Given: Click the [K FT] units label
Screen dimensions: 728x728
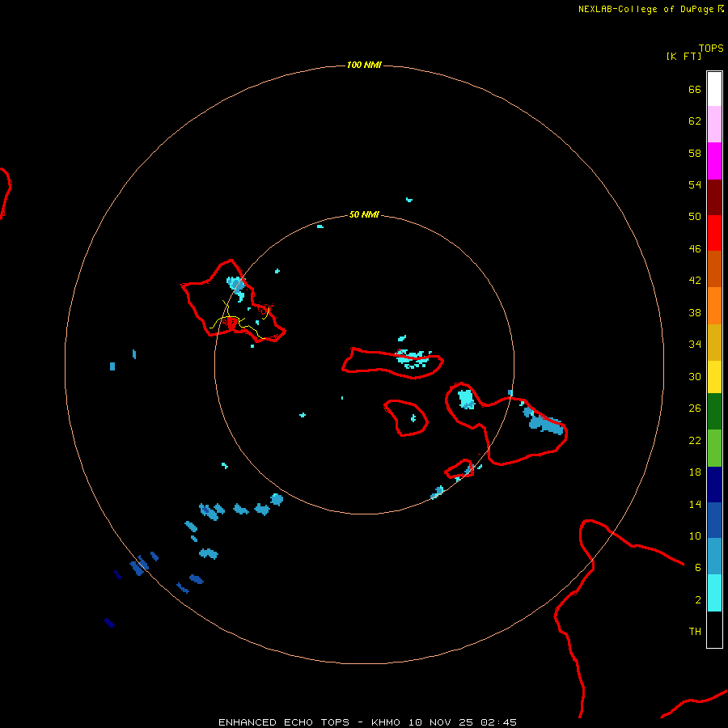Looking at the screenshot, I should pyautogui.click(x=684, y=56).
